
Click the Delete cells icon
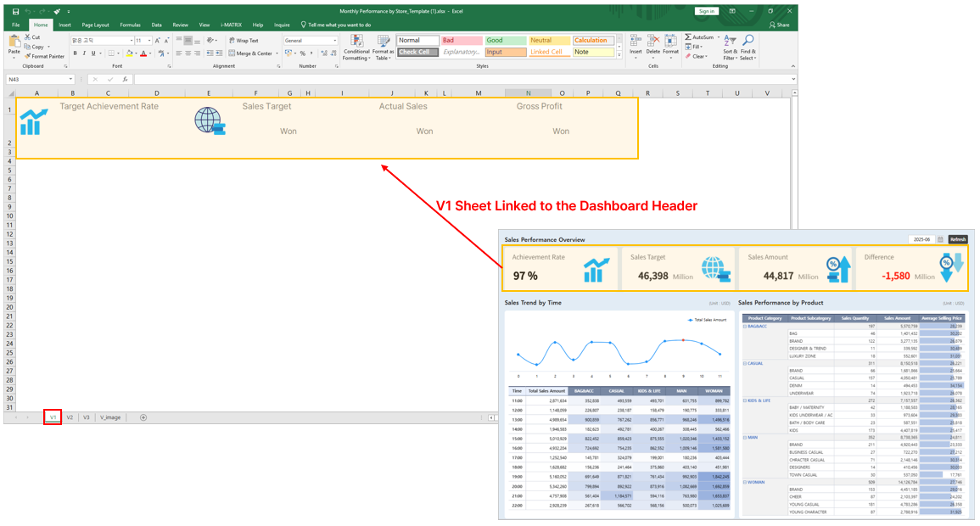(653, 42)
